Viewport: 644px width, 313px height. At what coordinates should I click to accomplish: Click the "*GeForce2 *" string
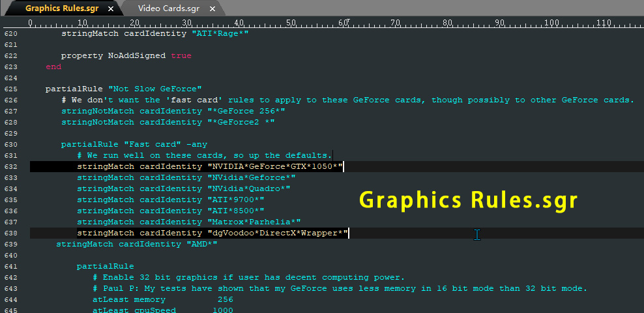click(x=241, y=122)
